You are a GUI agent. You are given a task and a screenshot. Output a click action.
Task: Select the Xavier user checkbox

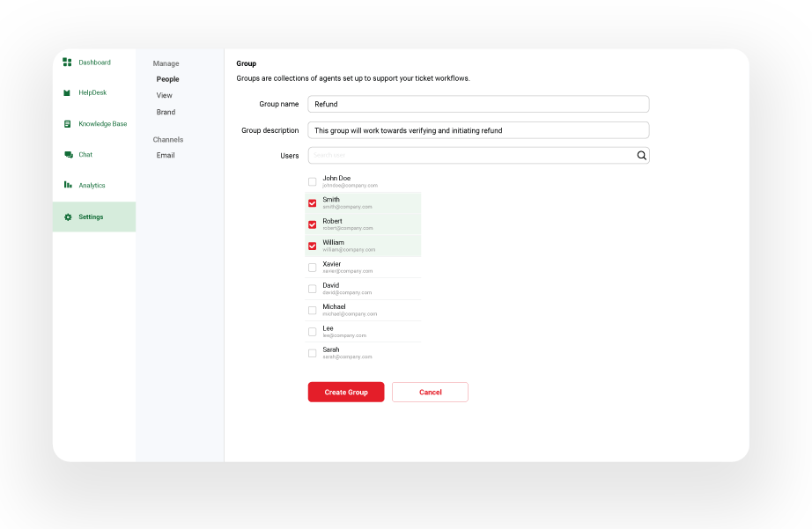(313, 268)
